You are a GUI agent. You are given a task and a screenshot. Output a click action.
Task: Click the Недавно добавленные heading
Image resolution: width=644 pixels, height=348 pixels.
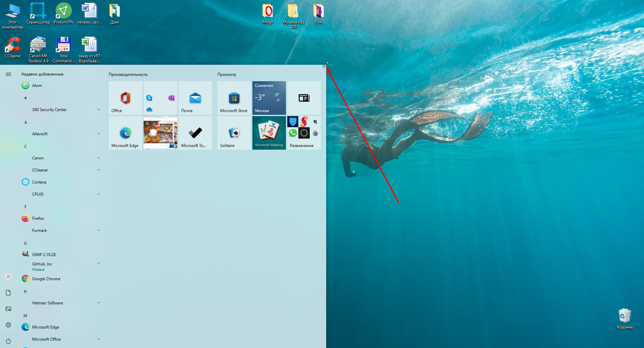pos(42,74)
